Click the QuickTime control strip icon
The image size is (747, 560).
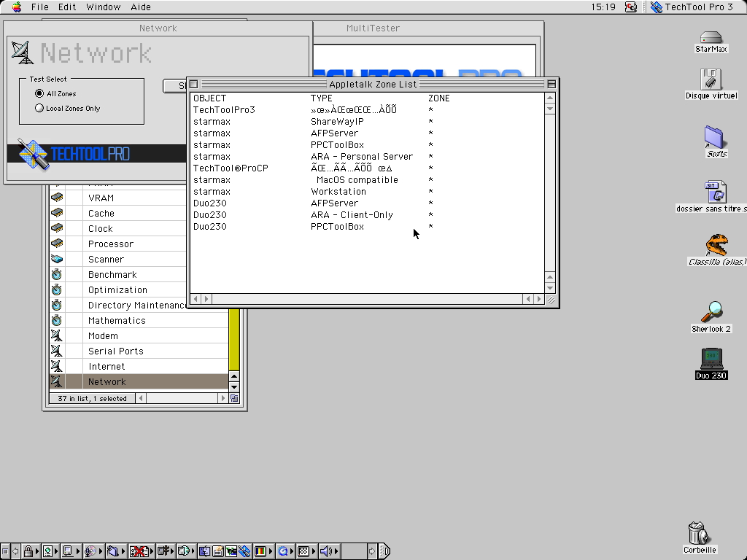(x=283, y=551)
